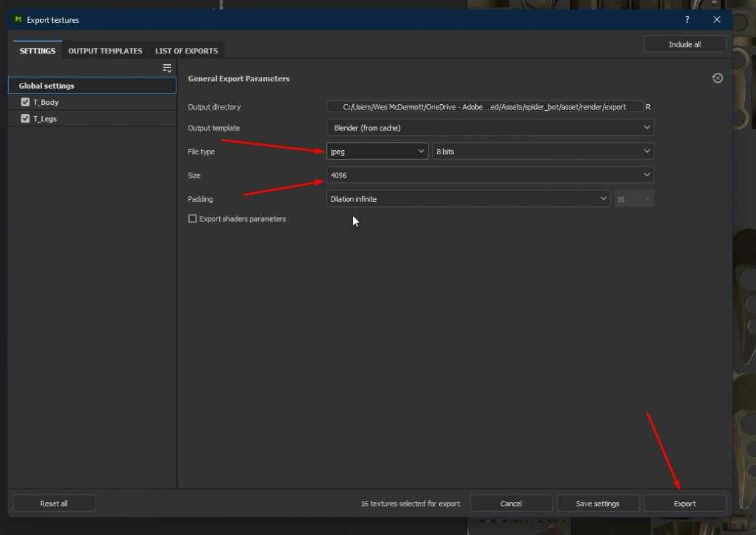Viewport: 756px width, 535px height.
Task: Click the File type label
Action: click(x=201, y=152)
